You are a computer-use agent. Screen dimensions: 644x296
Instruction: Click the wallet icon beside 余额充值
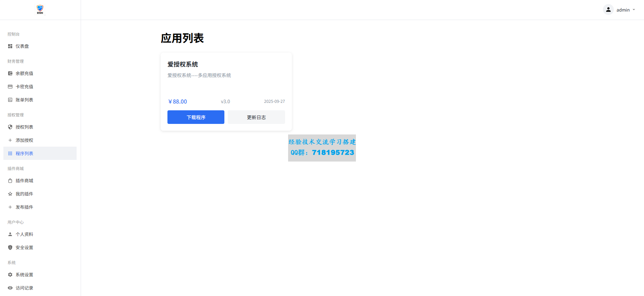click(x=10, y=73)
